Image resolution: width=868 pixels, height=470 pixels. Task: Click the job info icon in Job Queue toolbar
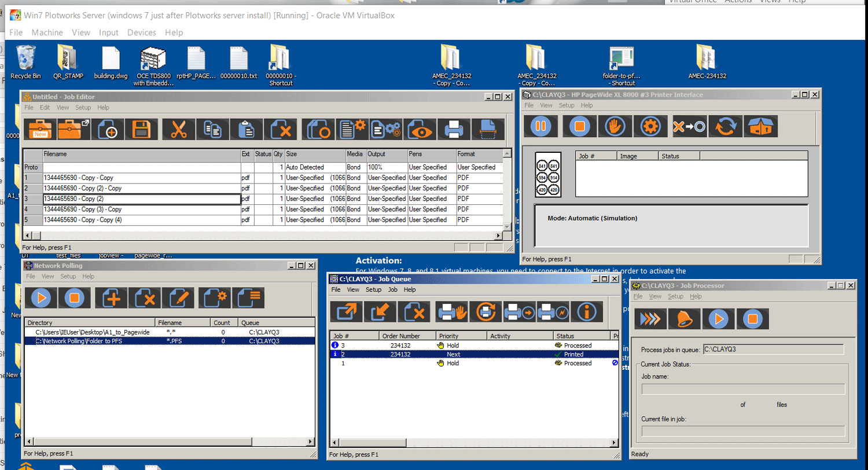click(587, 312)
